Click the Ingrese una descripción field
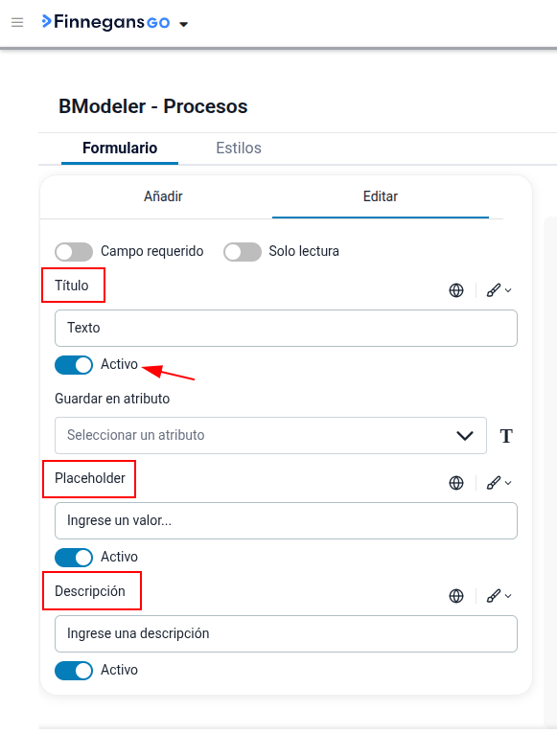This screenshot has width=557, height=756. coord(286,633)
